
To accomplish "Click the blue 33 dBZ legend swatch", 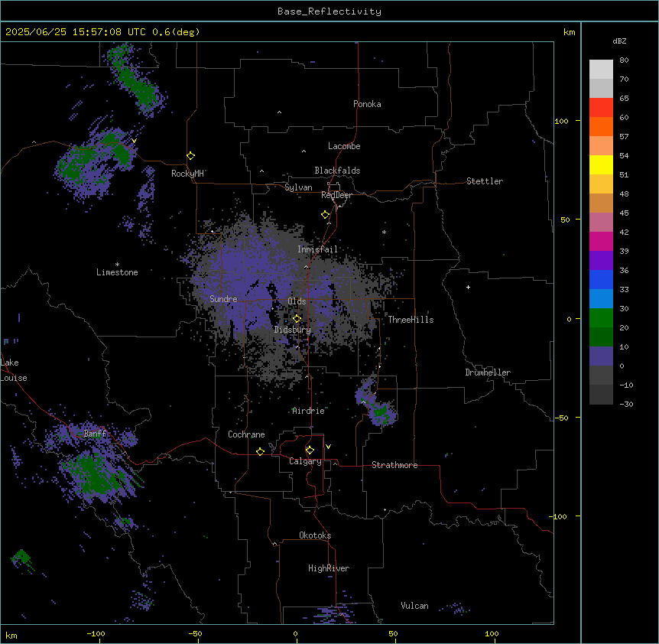I will (x=601, y=279).
